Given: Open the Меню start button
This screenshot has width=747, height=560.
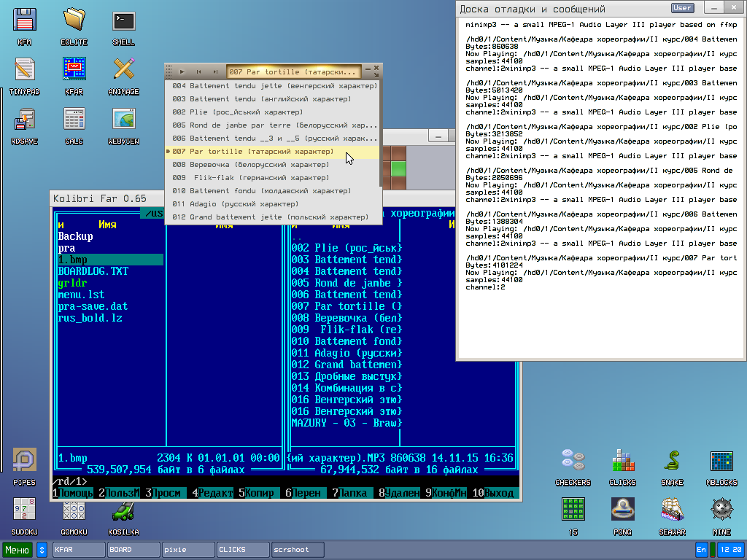Looking at the screenshot, I should click(18, 549).
